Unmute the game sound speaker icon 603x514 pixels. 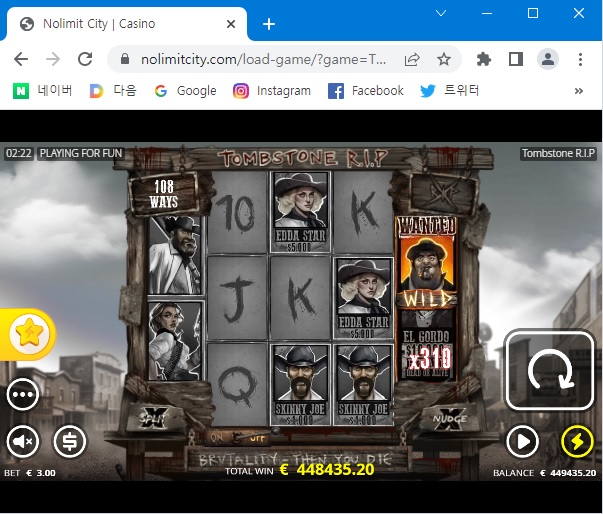click(x=23, y=441)
